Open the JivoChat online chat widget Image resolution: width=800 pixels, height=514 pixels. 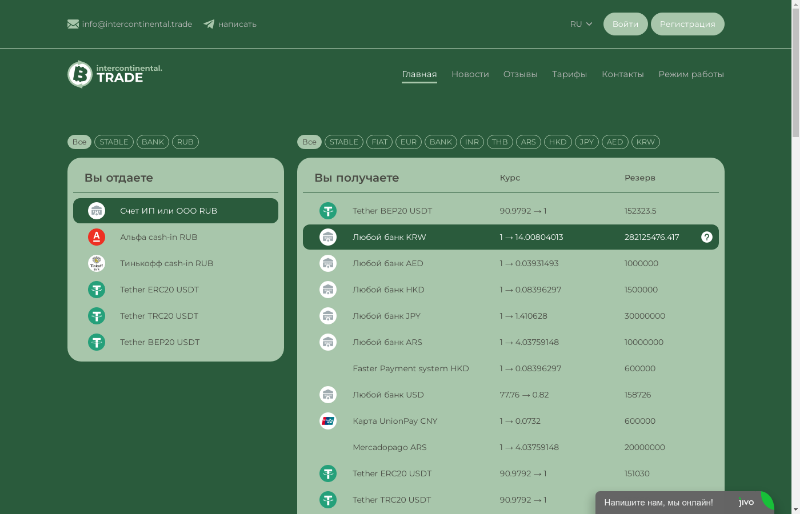pos(684,502)
